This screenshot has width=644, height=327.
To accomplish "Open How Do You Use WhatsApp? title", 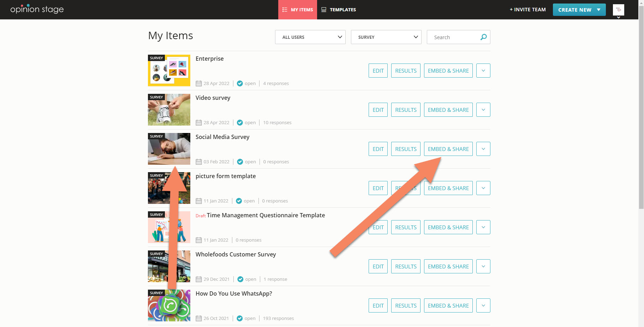I will 234,293.
